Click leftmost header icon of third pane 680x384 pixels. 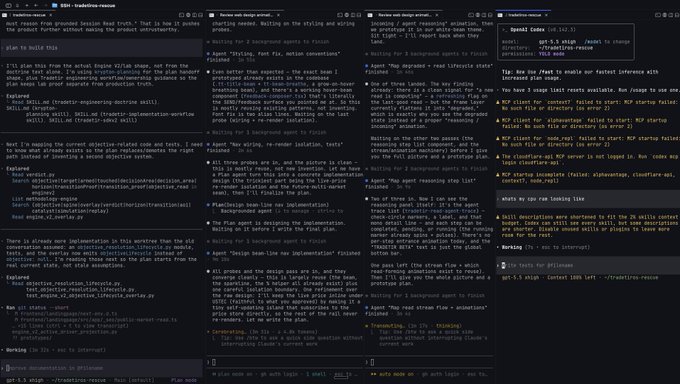pos(471,15)
